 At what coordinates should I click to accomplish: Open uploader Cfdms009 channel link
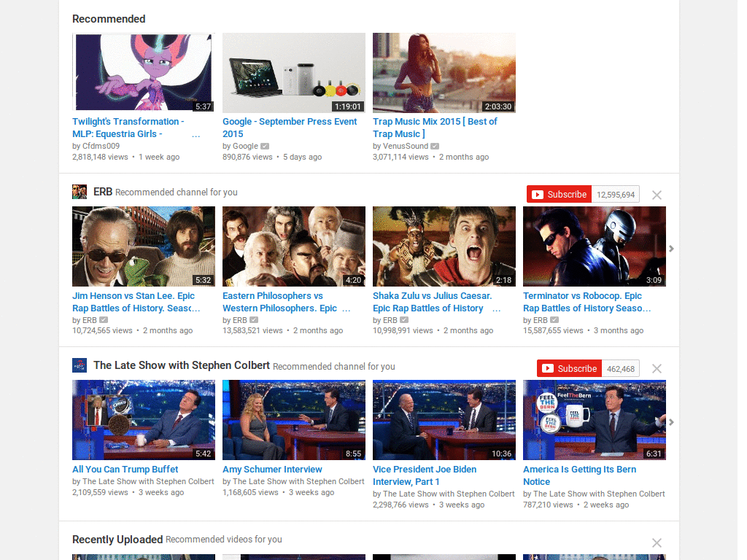[x=101, y=146]
